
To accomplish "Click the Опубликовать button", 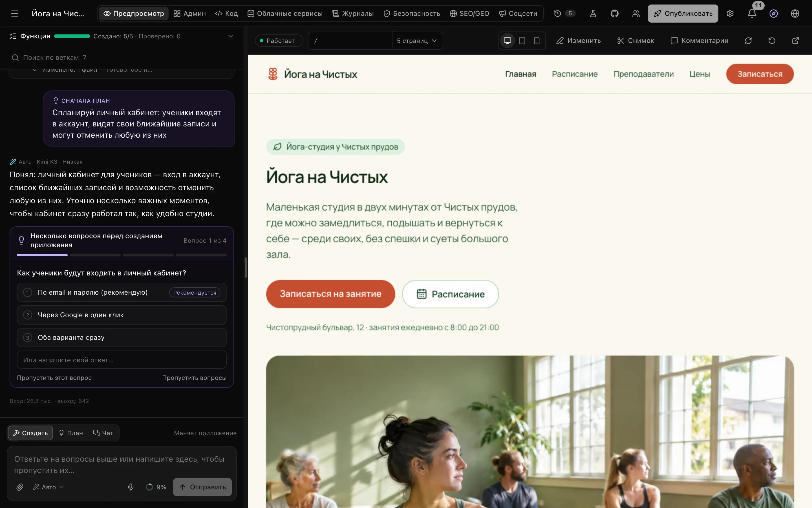I will pos(683,14).
